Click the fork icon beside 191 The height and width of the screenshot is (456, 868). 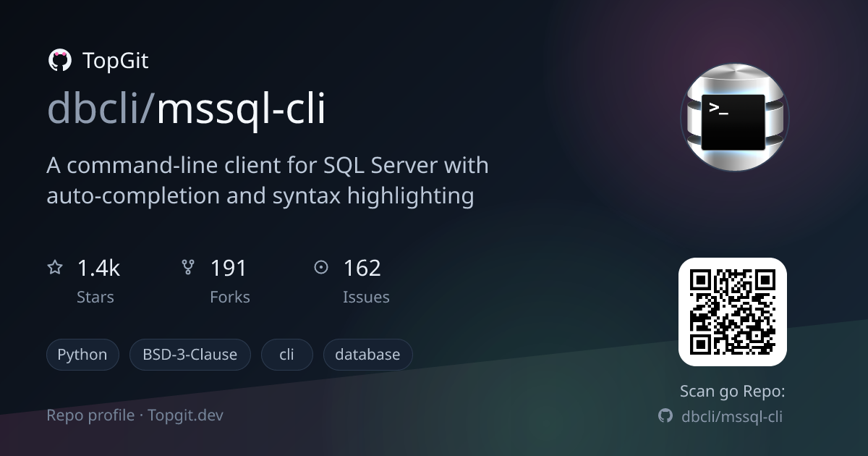[188, 268]
